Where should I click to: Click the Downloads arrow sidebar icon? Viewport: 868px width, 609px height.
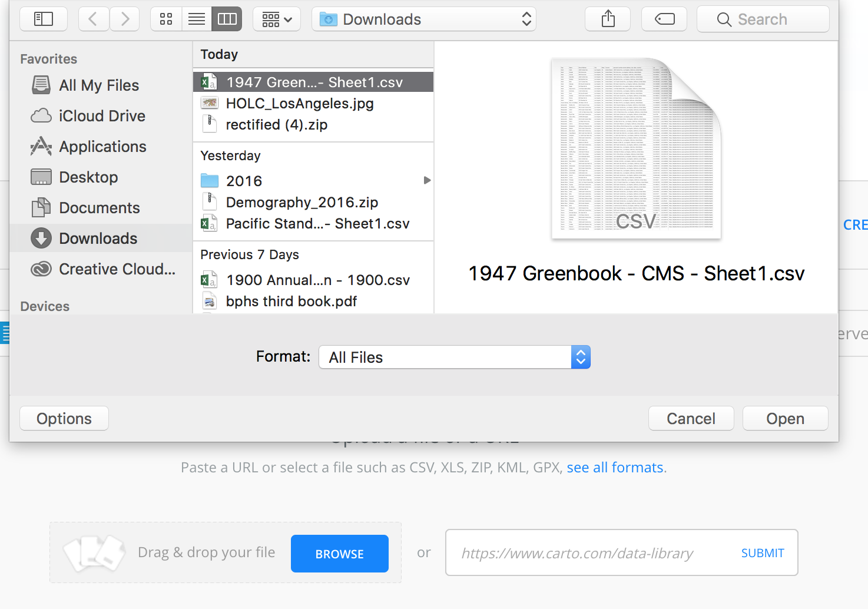41,238
